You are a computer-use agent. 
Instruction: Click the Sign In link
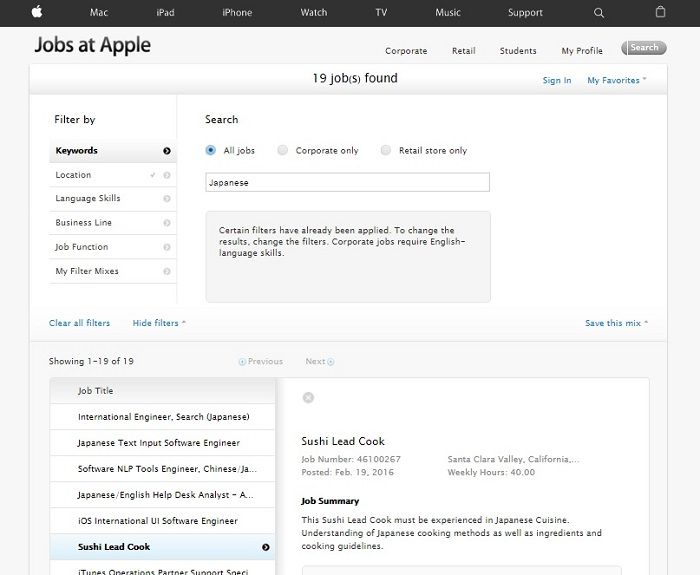[557, 80]
